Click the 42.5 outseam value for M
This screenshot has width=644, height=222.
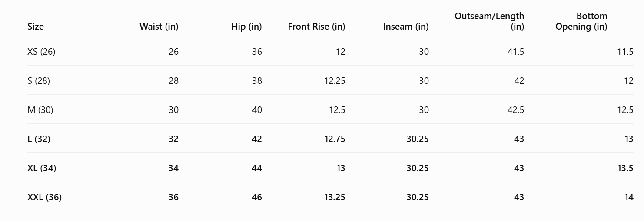pos(516,110)
